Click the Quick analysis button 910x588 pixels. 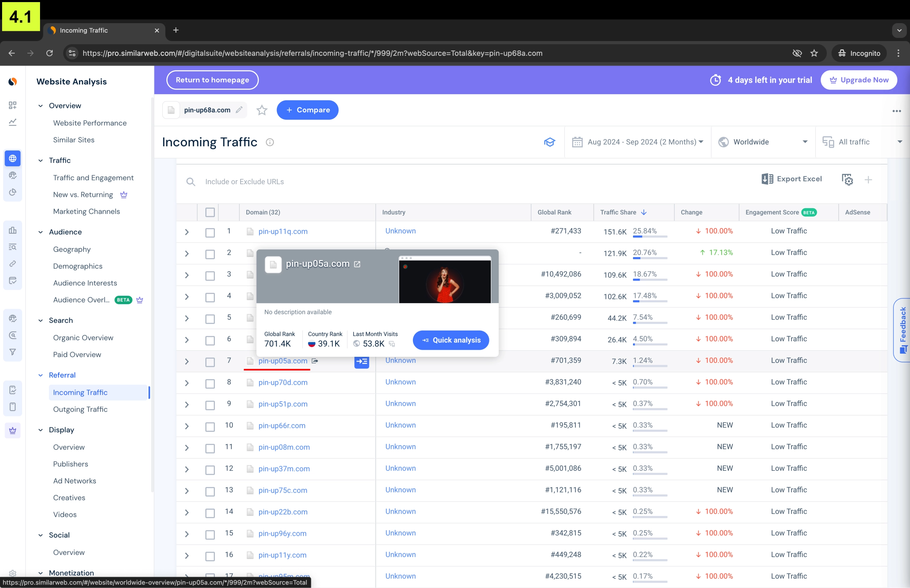tap(451, 340)
